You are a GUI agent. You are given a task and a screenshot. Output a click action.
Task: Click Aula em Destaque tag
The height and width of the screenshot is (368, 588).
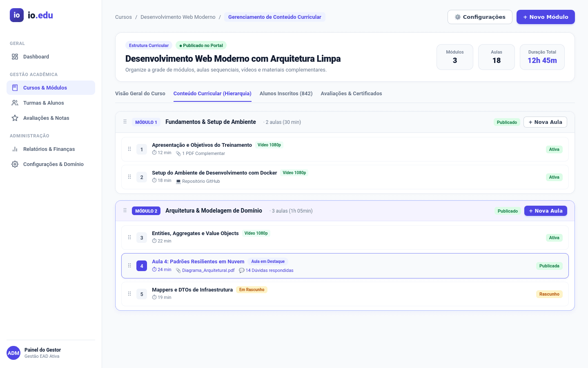tap(268, 262)
